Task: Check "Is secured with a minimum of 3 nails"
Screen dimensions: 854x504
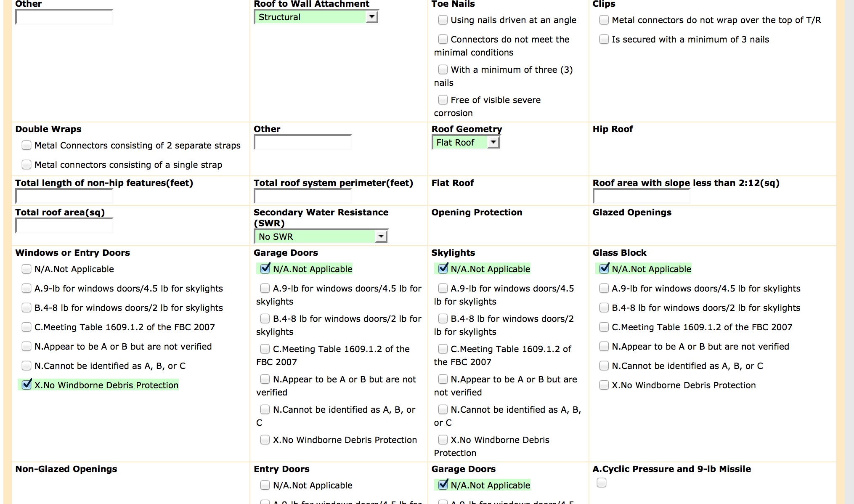Action: tap(604, 39)
